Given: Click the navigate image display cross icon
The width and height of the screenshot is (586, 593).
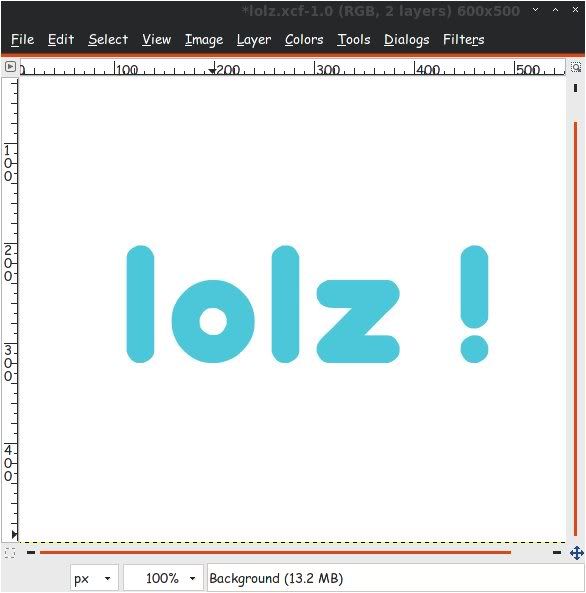Looking at the screenshot, I should tap(577, 553).
